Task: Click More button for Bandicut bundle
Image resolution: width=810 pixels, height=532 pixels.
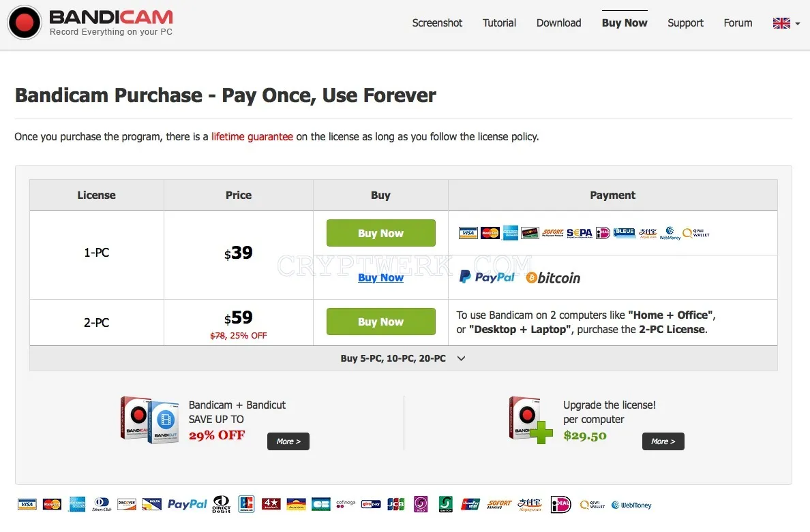Action: [x=288, y=441]
